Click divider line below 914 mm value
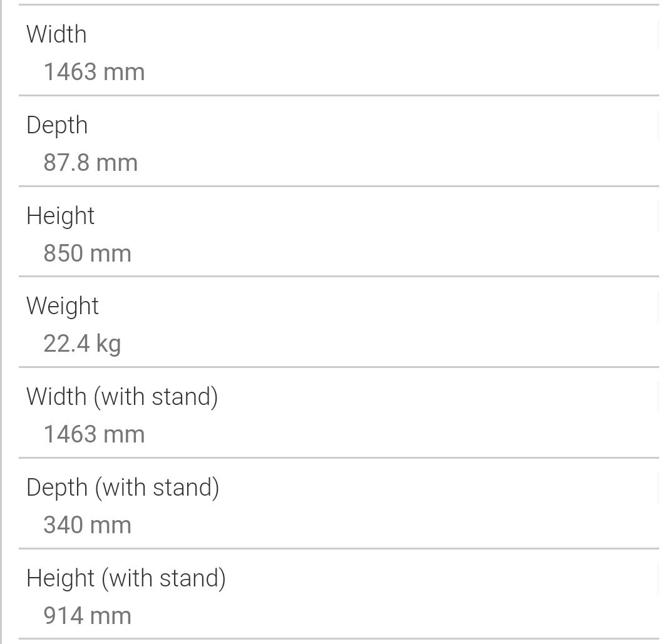Image resolution: width=668 pixels, height=644 pixels. coord(339,639)
